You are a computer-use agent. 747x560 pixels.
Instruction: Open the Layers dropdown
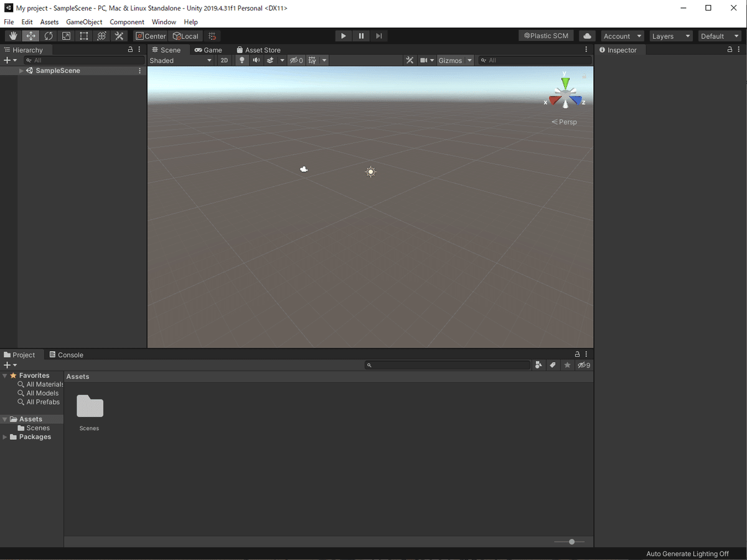(x=670, y=36)
